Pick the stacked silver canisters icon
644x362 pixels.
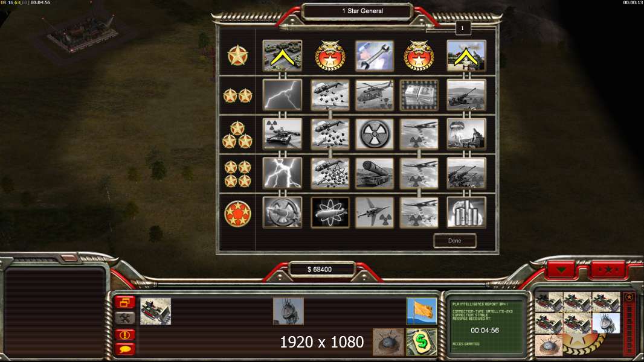pos(466,213)
